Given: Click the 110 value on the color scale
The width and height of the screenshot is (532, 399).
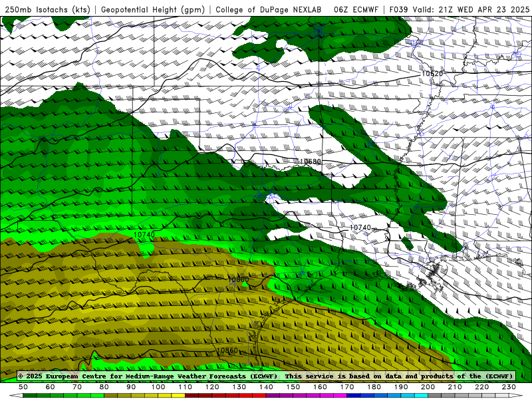Looking at the screenshot, I should click(185, 387).
